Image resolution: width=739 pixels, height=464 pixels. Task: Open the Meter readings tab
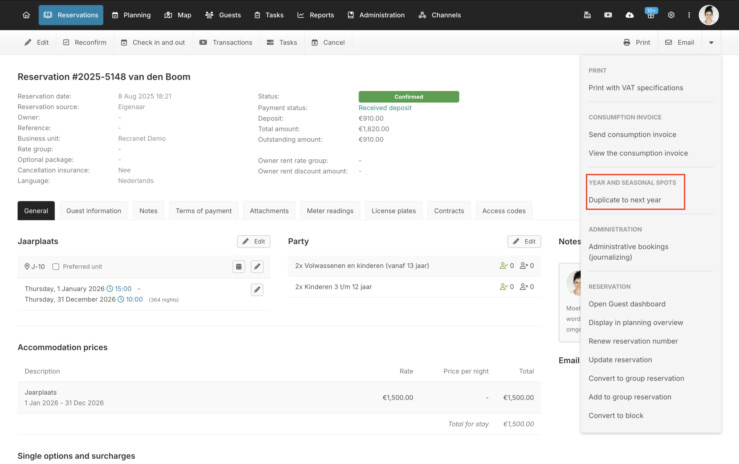tap(330, 211)
